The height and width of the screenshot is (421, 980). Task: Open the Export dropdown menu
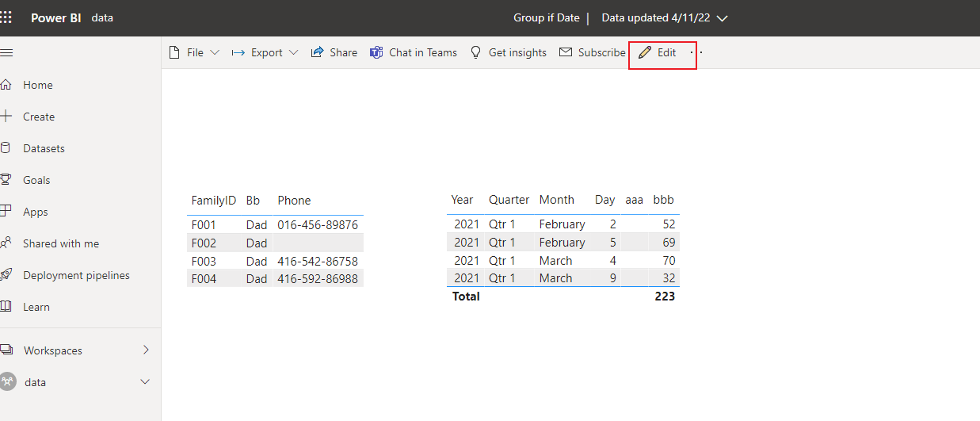265,52
